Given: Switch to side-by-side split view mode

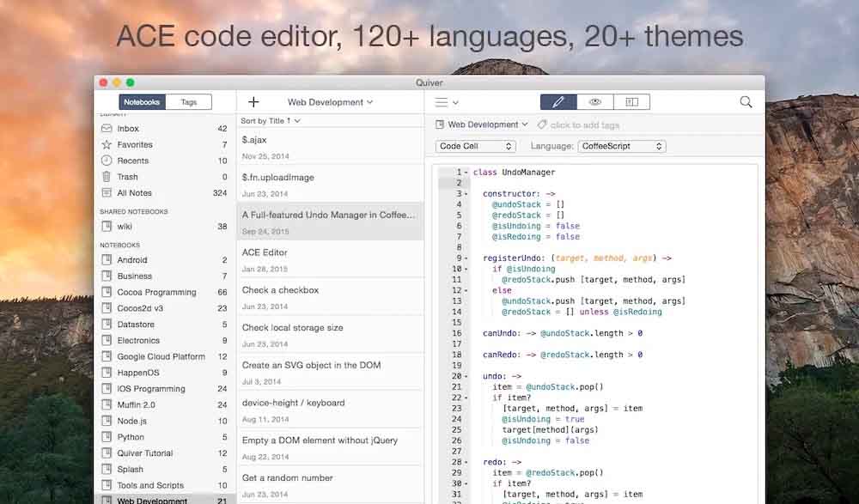Looking at the screenshot, I should click(x=631, y=102).
